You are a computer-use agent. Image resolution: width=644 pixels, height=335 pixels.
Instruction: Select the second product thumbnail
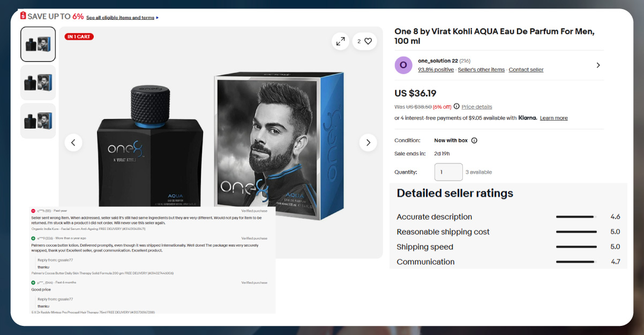point(38,82)
